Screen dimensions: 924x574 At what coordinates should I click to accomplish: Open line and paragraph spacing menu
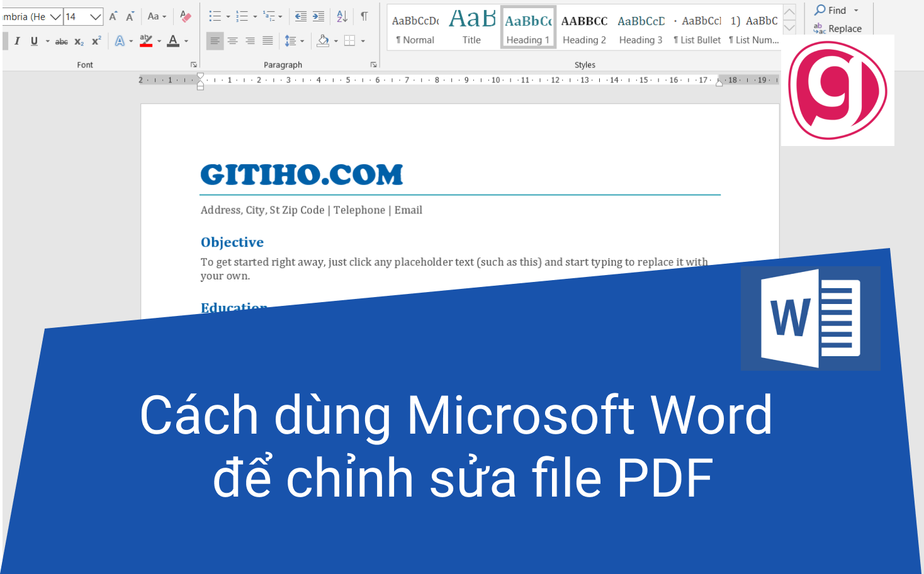tap(294, 41)
